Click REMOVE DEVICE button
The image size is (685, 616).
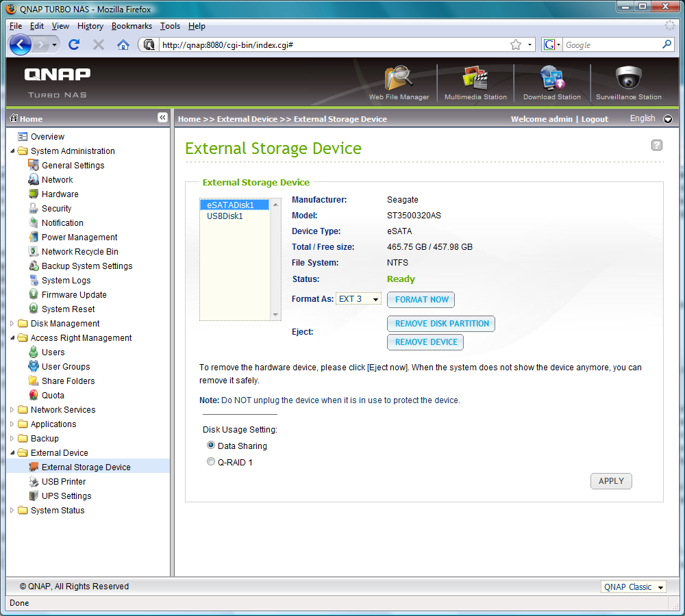(x=425, y=342)
